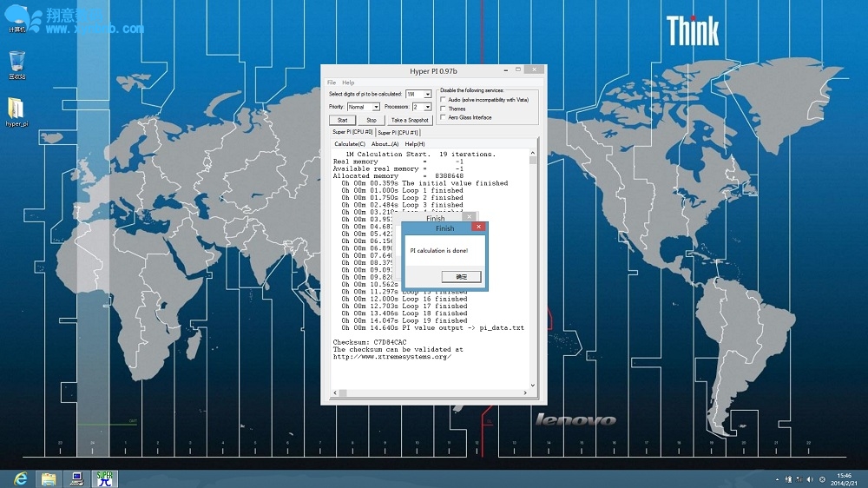Image resolution: width=868 pixels, height=488 pixels.
Task: Open the hyper_pi folder on desktop
Action: pos(16,112)
